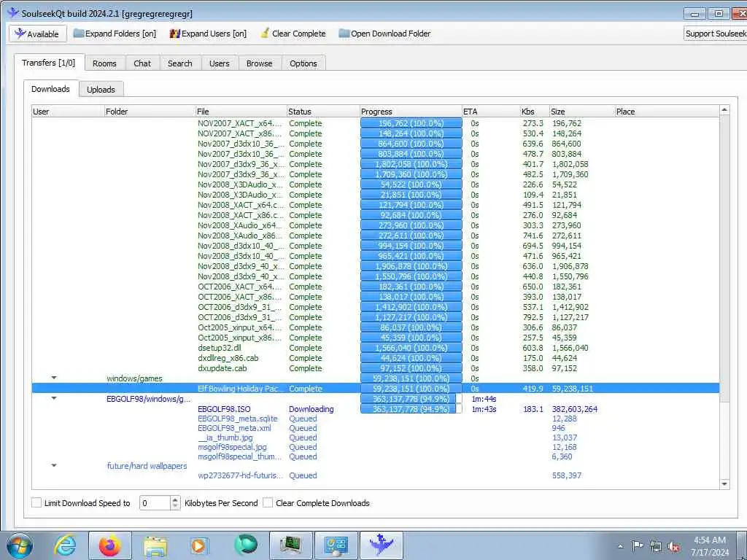The image size is (747, 560).
Task: Open the Options tab
Action: tap(303, 63)
